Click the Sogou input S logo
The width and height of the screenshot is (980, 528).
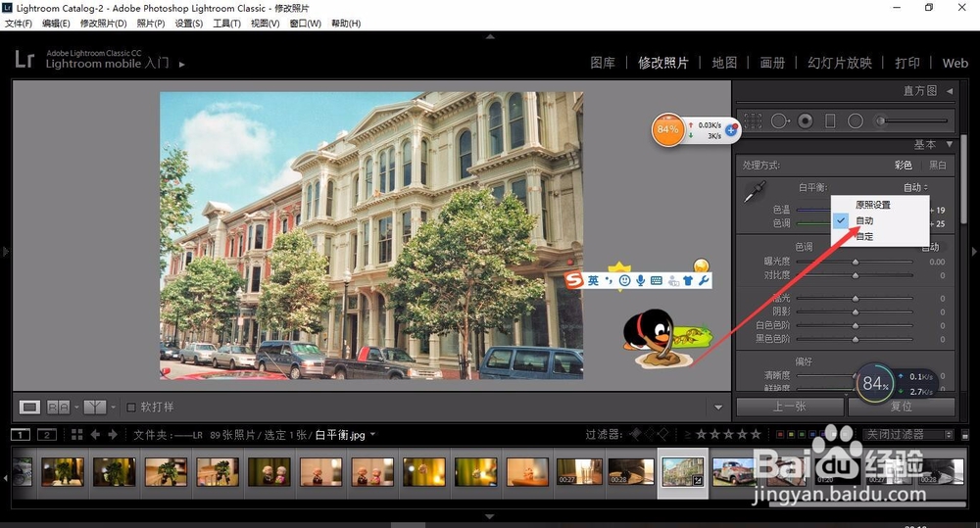[573, 280]
